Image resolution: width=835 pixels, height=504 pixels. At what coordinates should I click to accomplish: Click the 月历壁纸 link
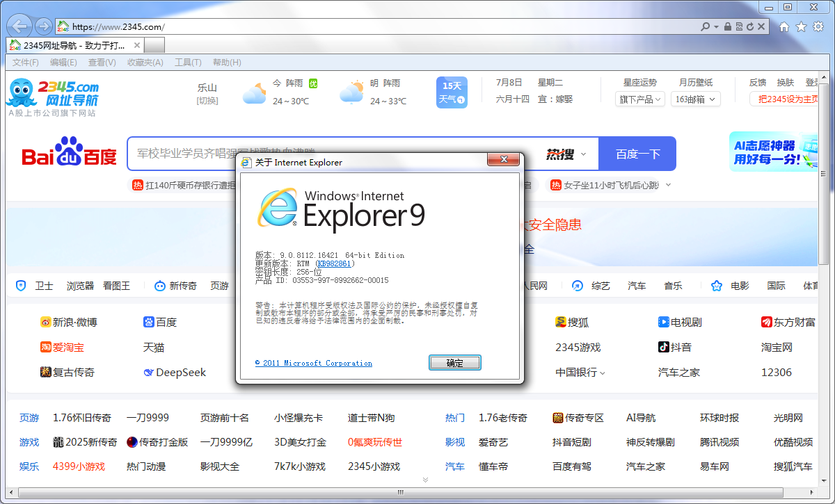[696, 83]
